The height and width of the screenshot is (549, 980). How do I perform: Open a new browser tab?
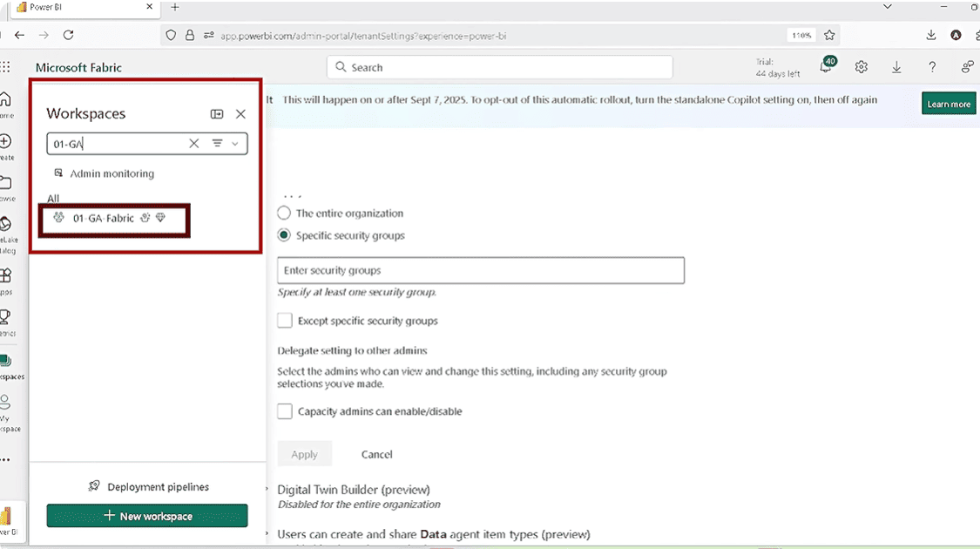tap(175, 7)
